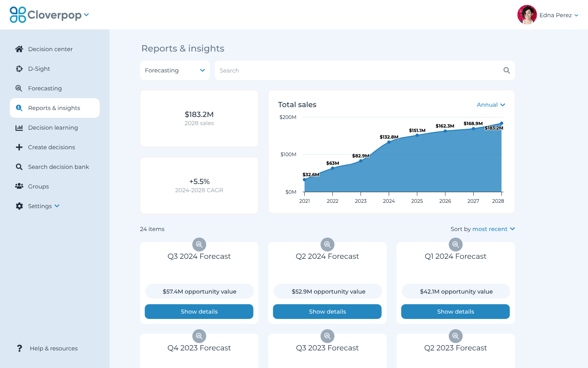Open the sort by most recent dropdown

(x=494, y=229)
